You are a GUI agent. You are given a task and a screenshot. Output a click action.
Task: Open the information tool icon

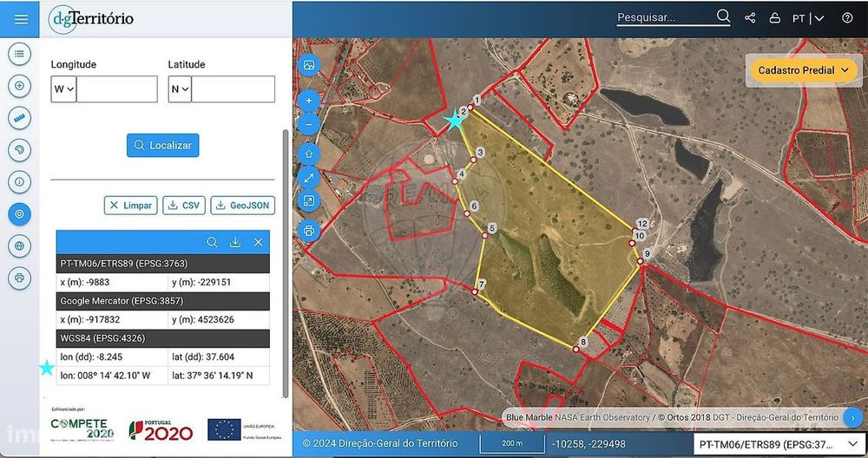pos(19,181)
